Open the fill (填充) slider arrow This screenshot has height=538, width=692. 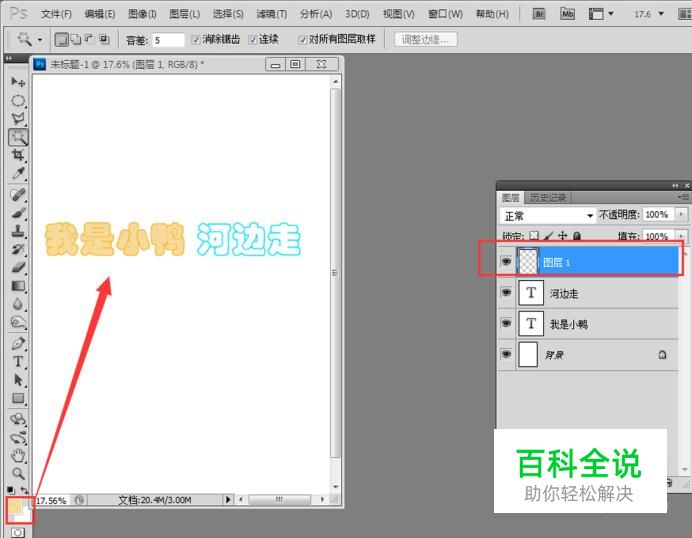point(681,236)
